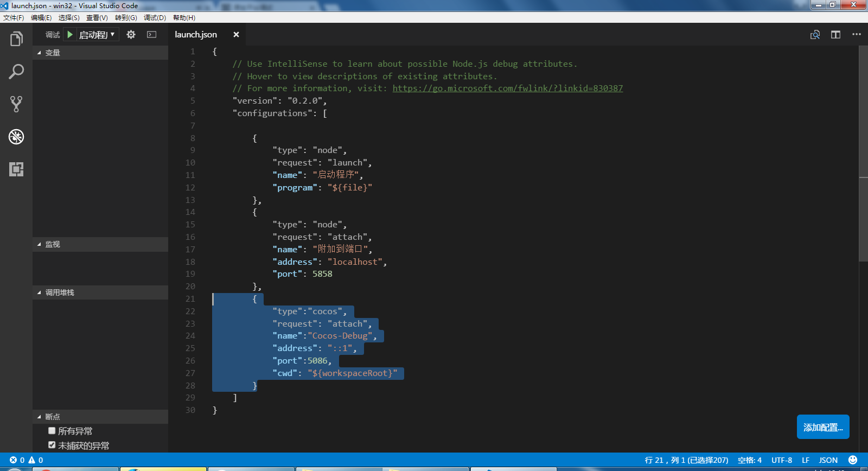Open launch.json via the gear icon
This screenshot has width=868, height=471.
pos(131,35)
